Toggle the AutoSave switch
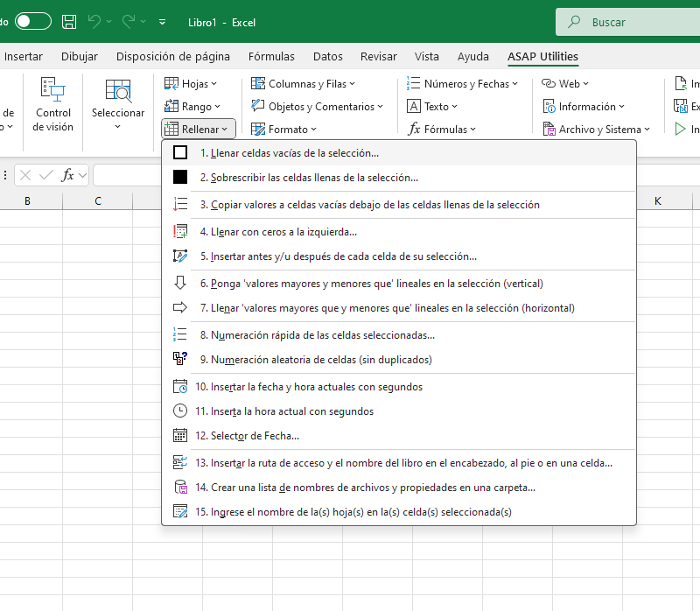The image size is (700, 611). [33, 21]
